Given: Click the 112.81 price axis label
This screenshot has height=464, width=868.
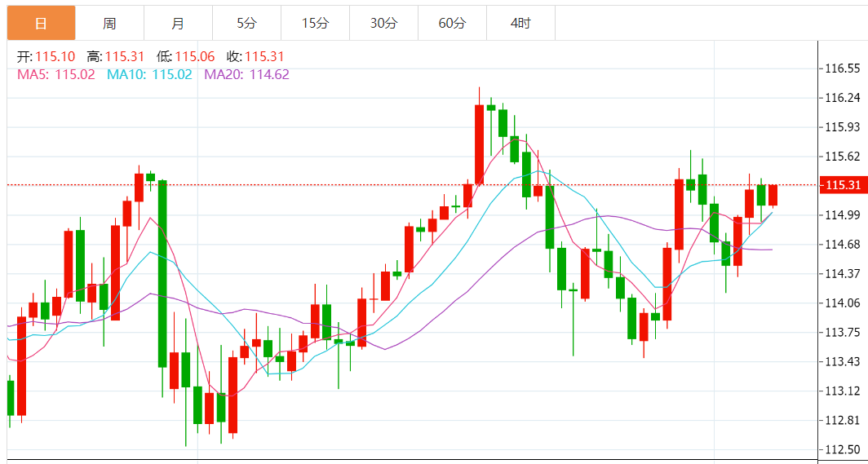Looking at the screenshot, I should [843, 420].
